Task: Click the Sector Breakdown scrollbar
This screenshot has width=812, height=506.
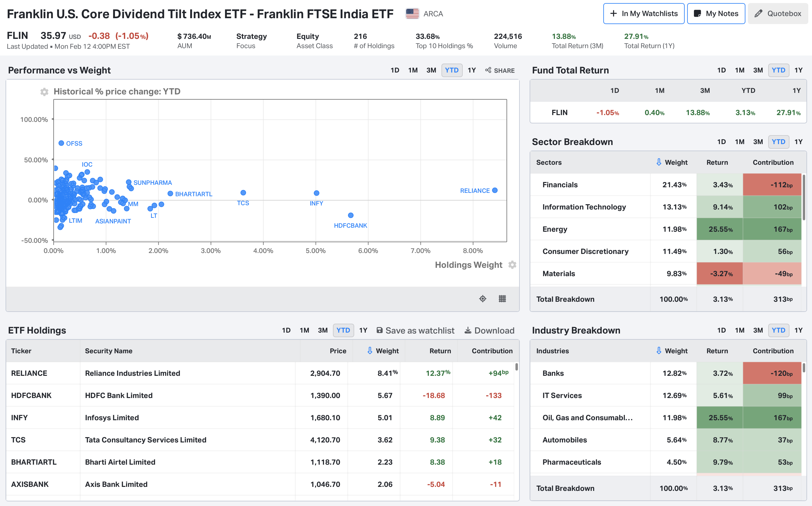Action: (x=804, y=197)
